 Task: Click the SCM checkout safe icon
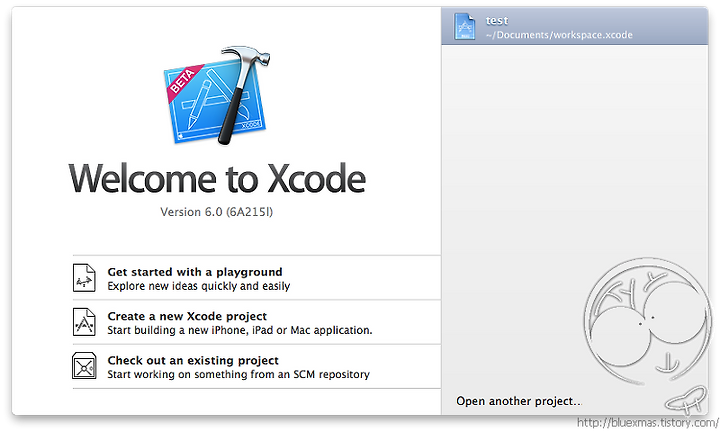coord(84,366)
